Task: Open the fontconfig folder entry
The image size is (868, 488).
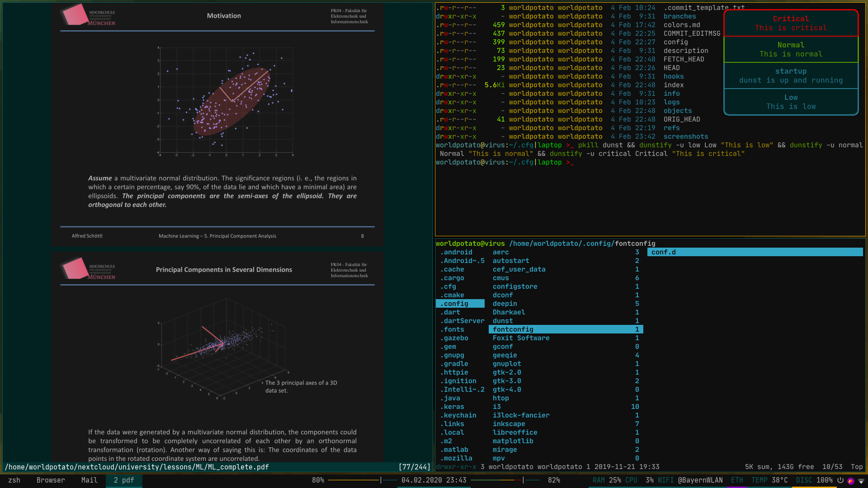Action: (x=513, y=329)
